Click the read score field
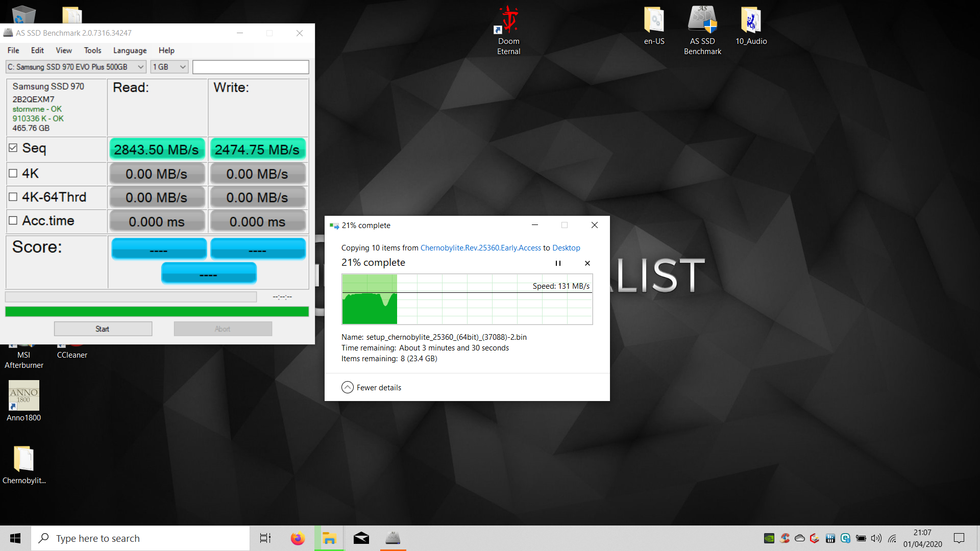The height and width of the screenshot is (551, 980). pos(159,249)
